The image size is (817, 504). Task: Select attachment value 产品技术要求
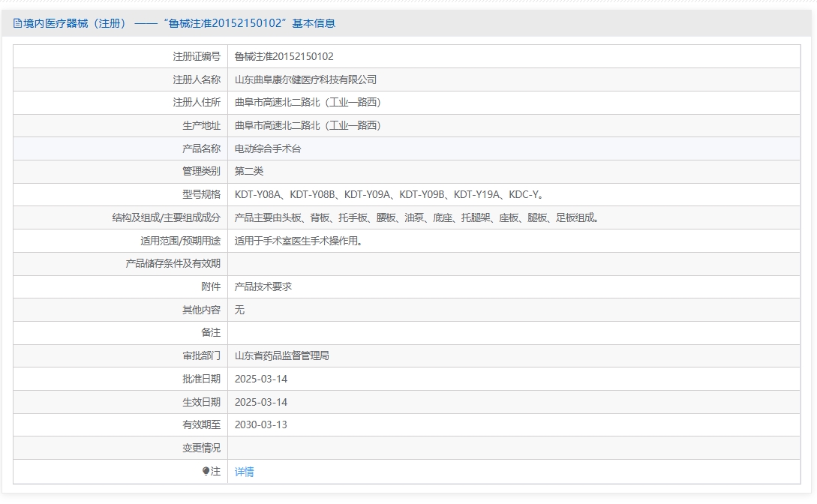263,286
